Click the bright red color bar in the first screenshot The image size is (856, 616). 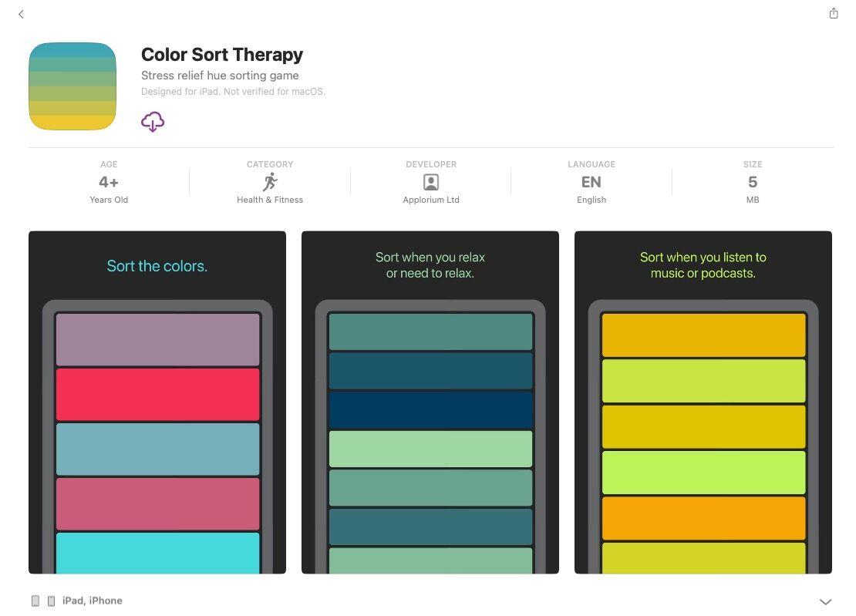pos(157,394)
